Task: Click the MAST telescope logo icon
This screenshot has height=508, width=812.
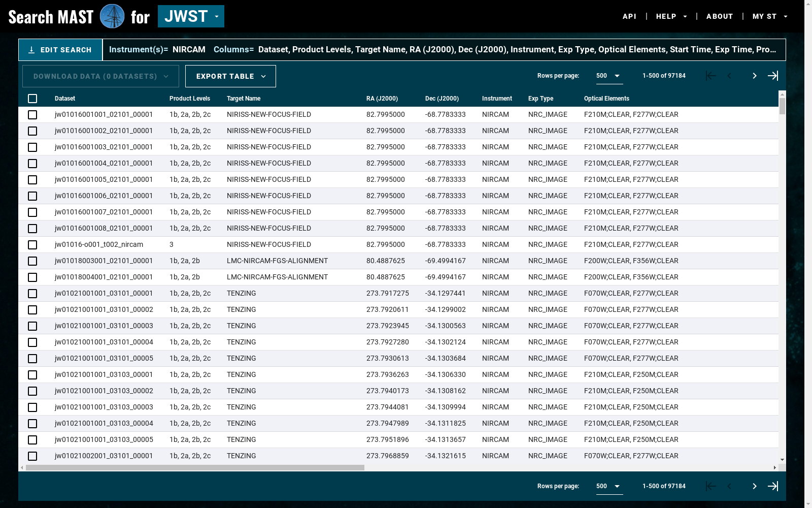Action: click(112, 16)
